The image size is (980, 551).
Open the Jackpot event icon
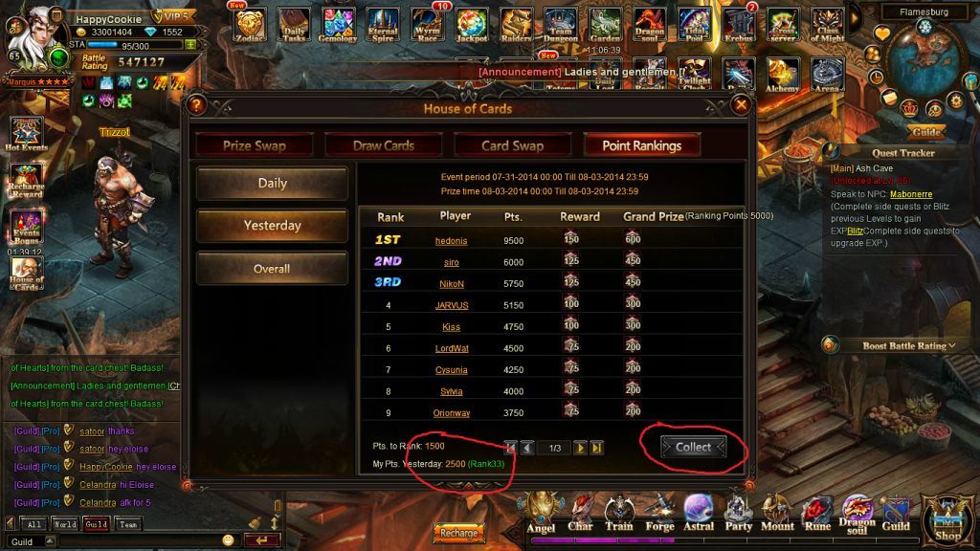(x=472, y=24)
